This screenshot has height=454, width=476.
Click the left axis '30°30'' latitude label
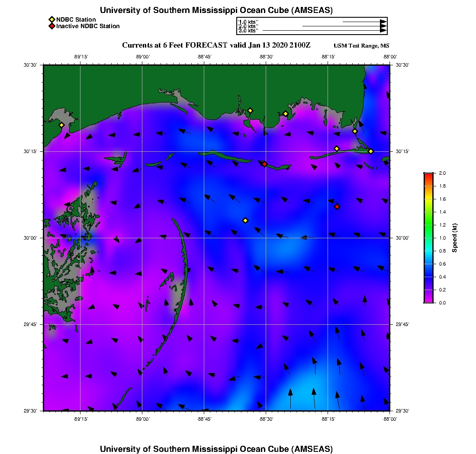[30, 65]
